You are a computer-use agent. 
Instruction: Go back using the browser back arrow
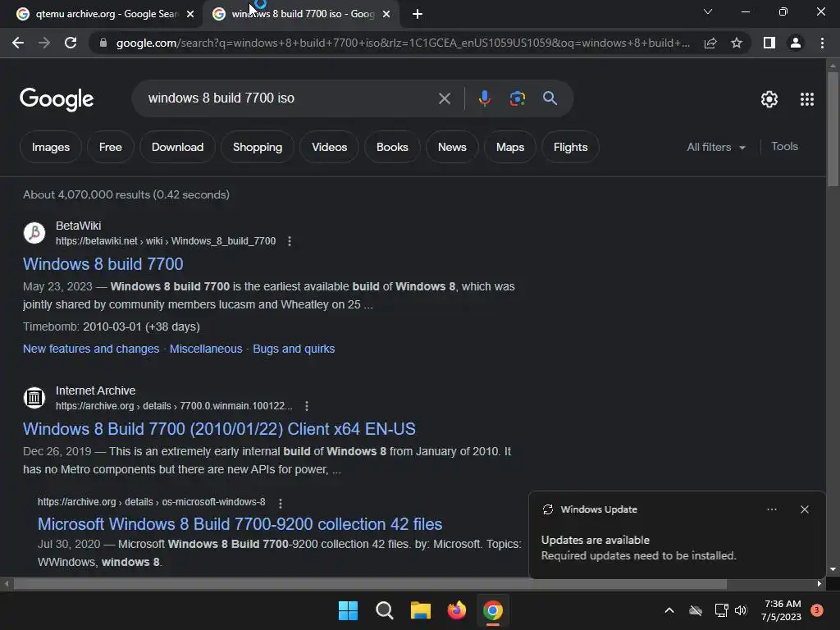pos(18,43)
